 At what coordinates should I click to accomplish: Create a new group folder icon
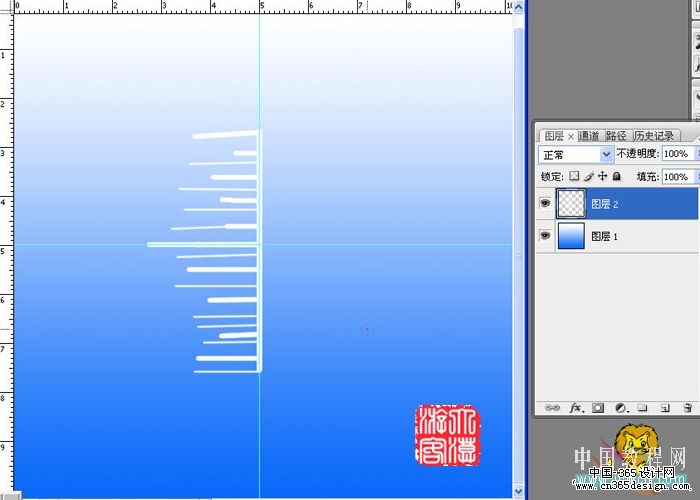coord(642,408)
